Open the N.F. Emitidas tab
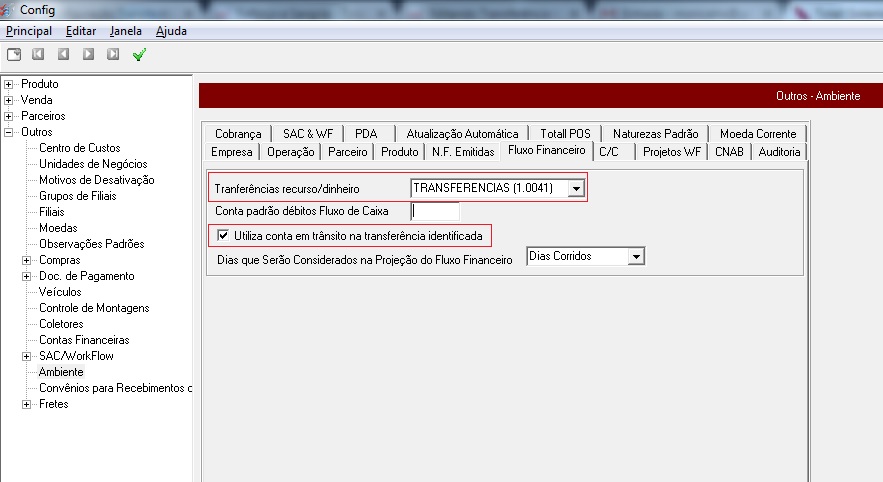Image resolution: width=883 pixels, height=482 pixels. [463, 151]
